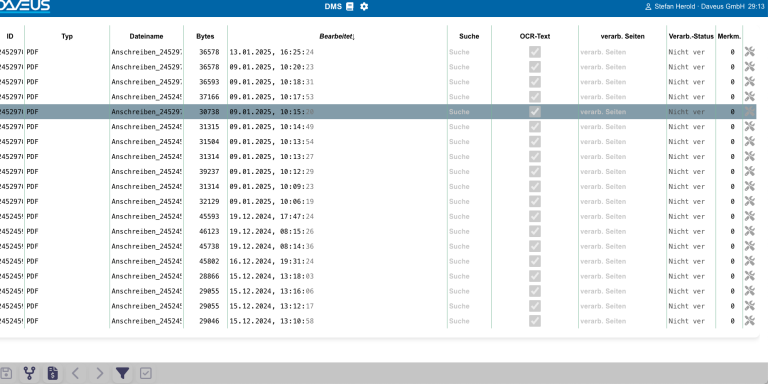This screenshot has width=768, height=384.
Task: Open the branch merge tool icon
Action: click(x=29, y=374)
